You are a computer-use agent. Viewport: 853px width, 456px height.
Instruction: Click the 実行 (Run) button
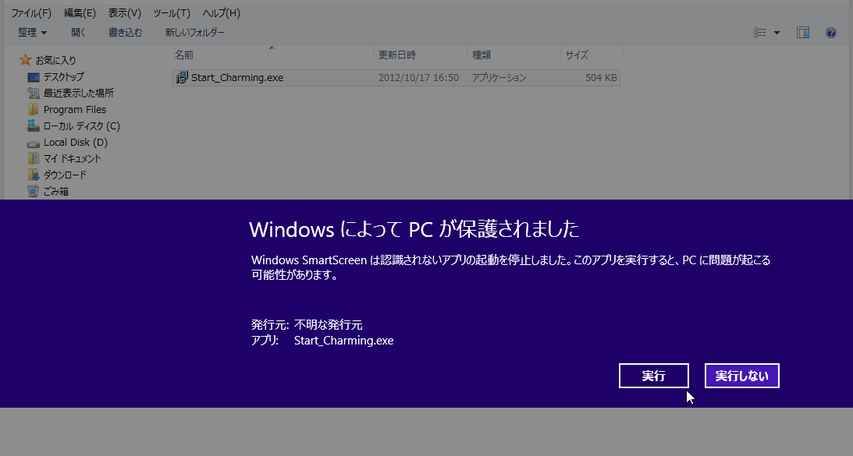tap(653, 375)
